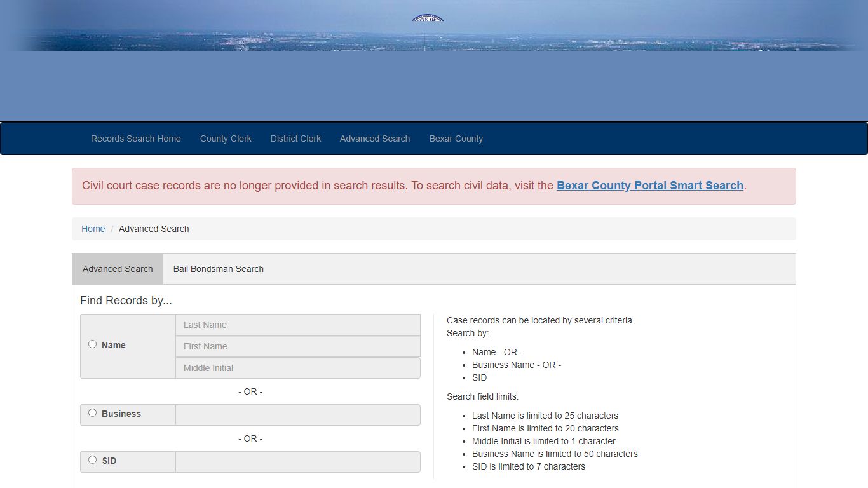This screenshot has height=488, width=868.
Task: Click 'Advanced Search' breadcrumb text
Action: tap(154, 229)
